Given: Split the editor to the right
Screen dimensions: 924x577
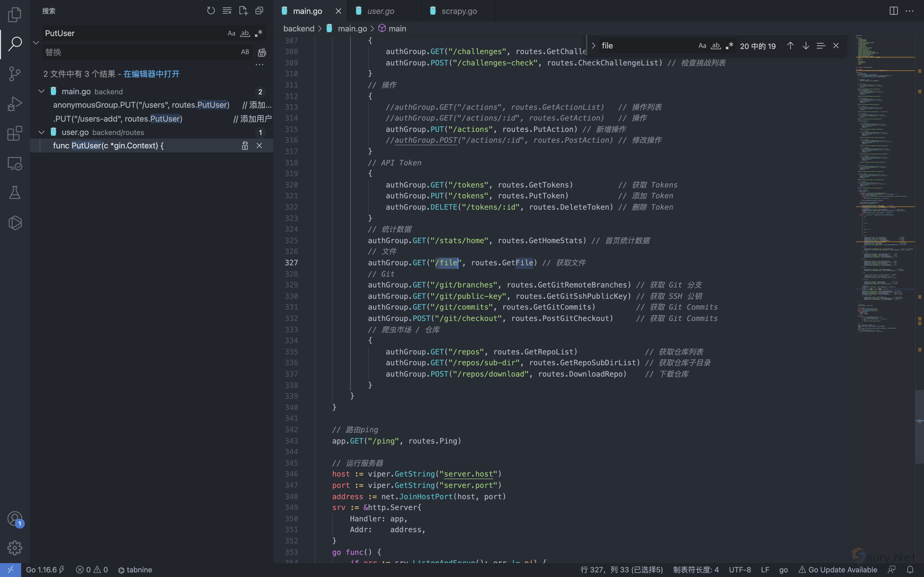Looking at the screenshot, I should 894,11.
